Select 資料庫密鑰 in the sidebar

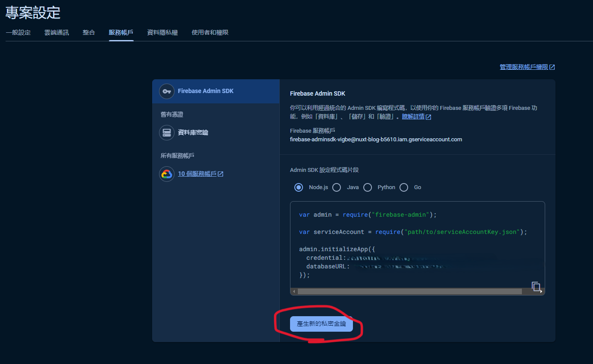(216, 133)
